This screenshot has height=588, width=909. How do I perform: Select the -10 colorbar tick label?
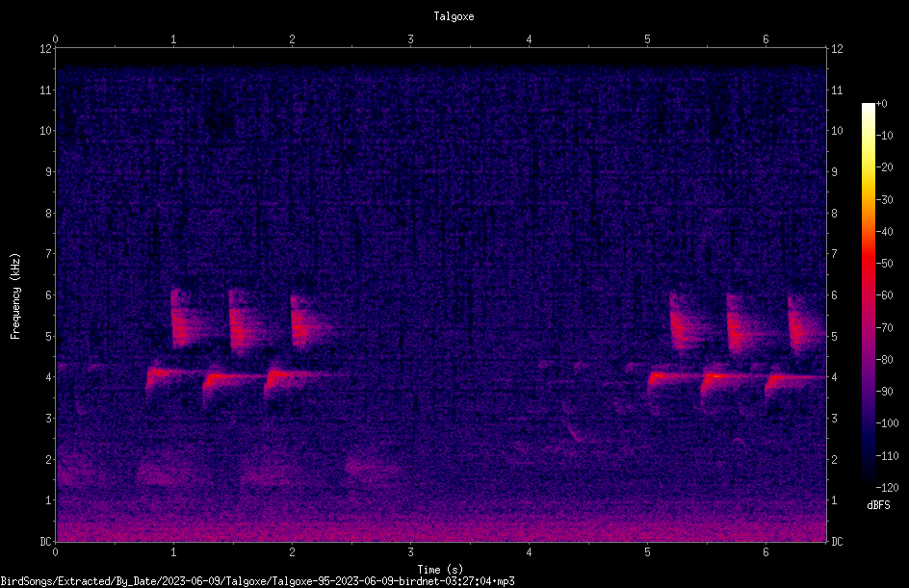885,136
